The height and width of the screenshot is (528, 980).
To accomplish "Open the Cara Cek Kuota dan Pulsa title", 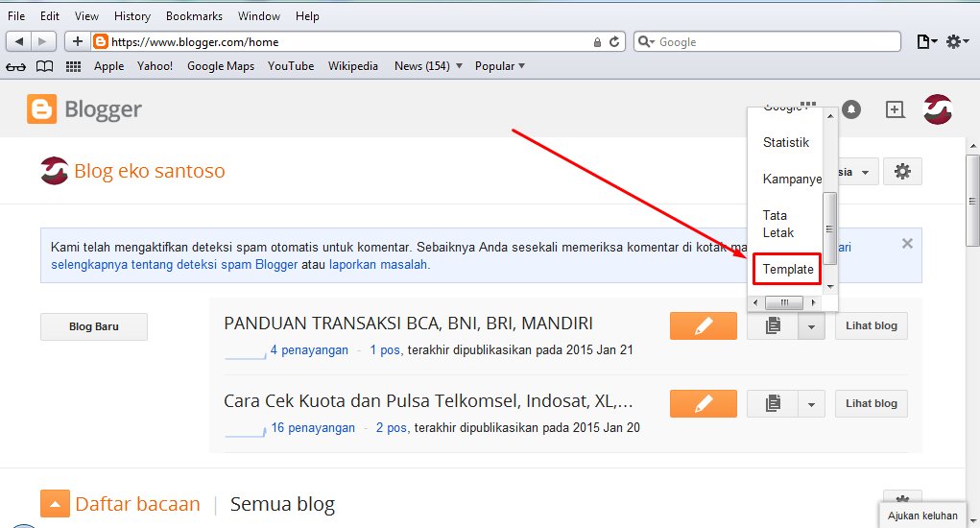I will (428, 401).
